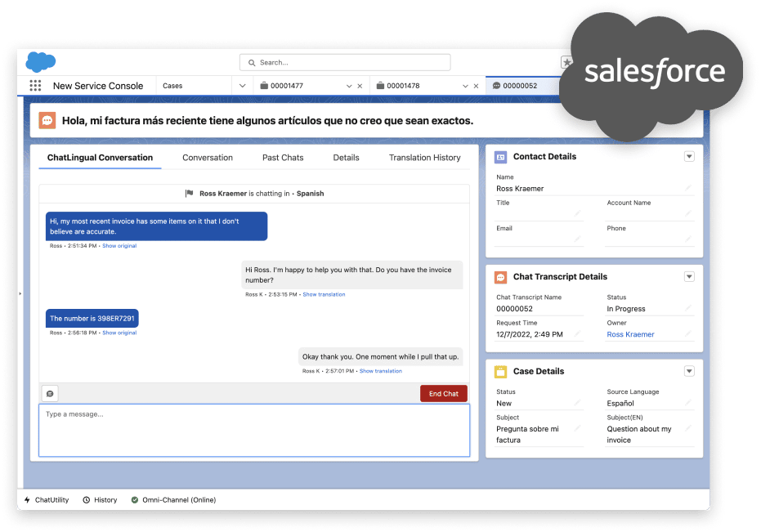The width and height of the screenshot is (761, 532).
Task: Edit the Phone field pencil icon
Action: click(688, 239)
